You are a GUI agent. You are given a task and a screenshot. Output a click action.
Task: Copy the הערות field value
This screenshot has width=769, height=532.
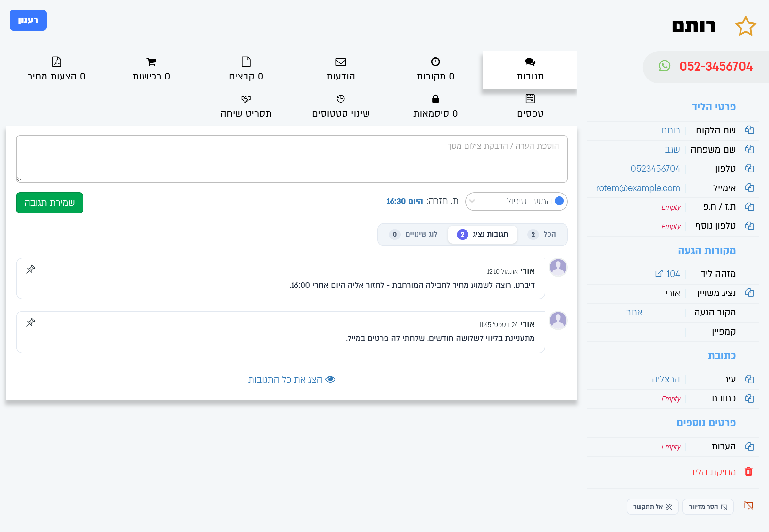click(749, 446)
